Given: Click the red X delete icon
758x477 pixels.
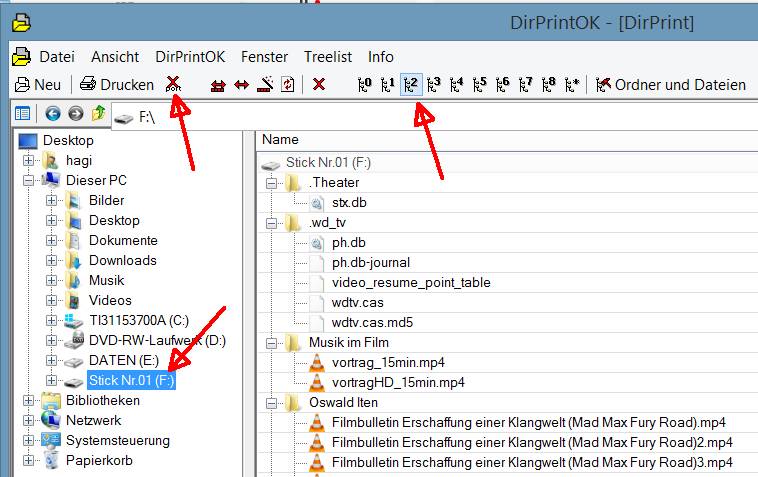Looking at the screenshot, I should tap(319, 85).
